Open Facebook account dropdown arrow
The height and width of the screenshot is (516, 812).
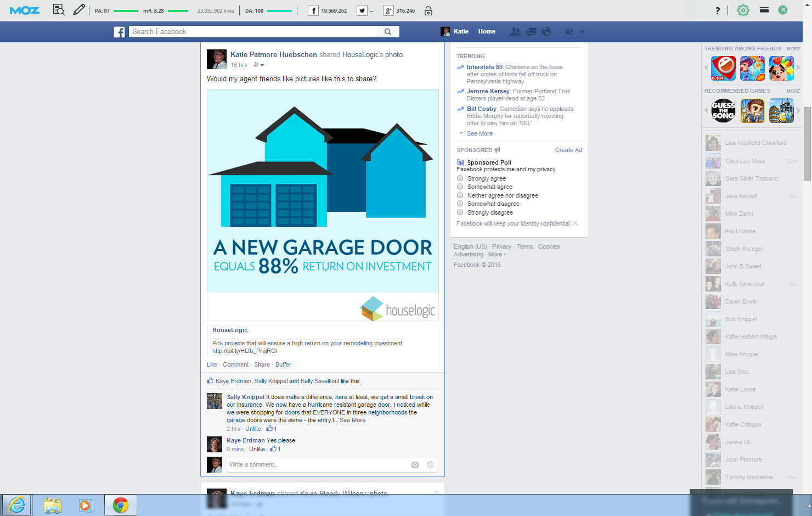click(582, 32)
